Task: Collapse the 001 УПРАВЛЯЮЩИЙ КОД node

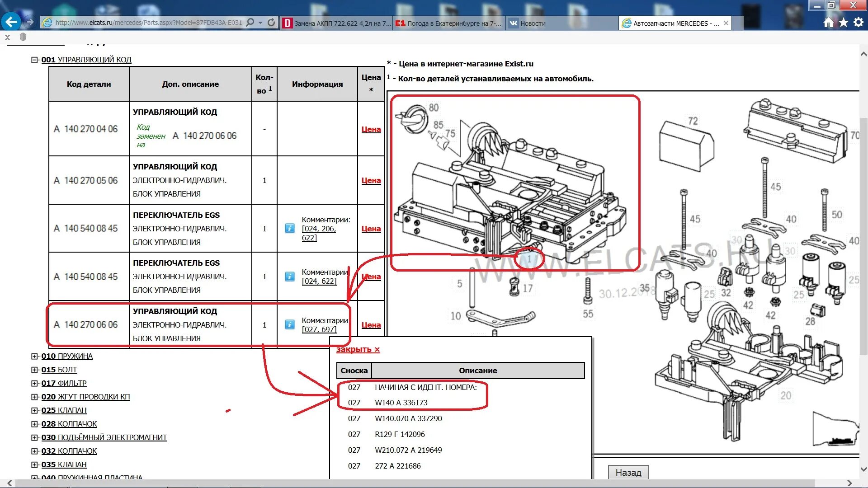Action: pos(34,60)
